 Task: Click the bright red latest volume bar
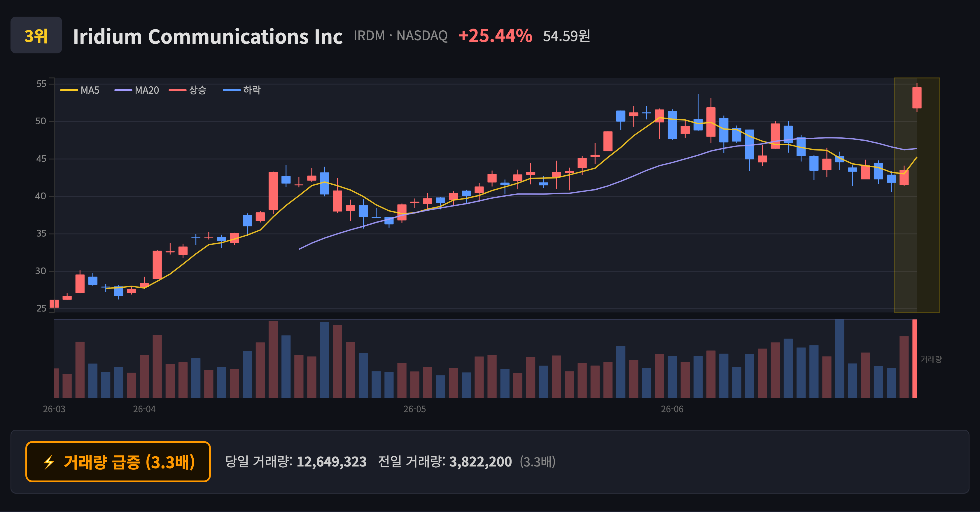click(915, 359)
